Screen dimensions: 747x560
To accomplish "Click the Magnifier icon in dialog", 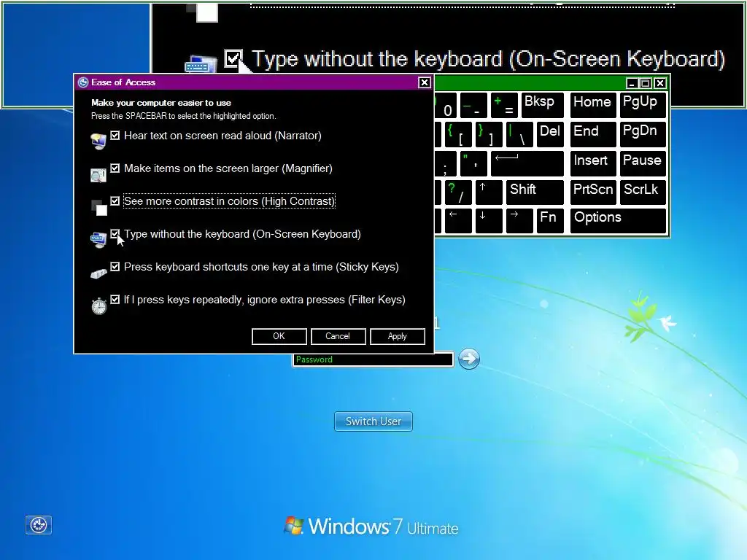I will pyautogui.click(x=98, y=175).
